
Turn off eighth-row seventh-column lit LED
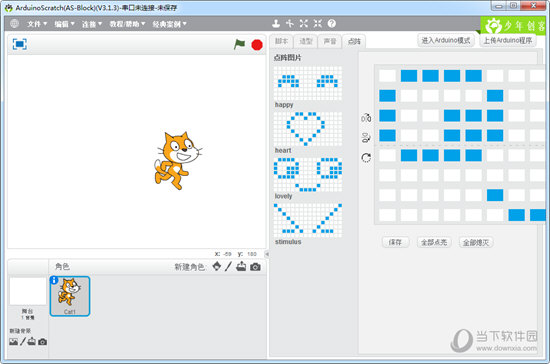point(517,215)
